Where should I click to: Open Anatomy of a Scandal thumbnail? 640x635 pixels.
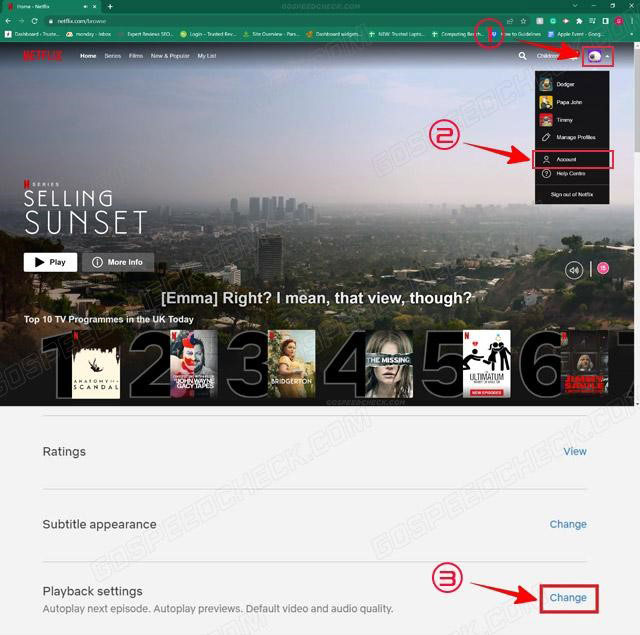click(96, 364)
